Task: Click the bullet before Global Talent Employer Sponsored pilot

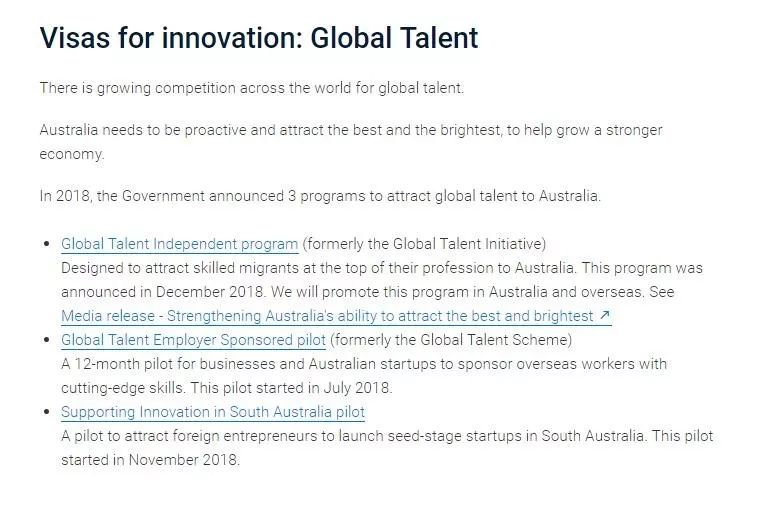Action: pos(46,340)
